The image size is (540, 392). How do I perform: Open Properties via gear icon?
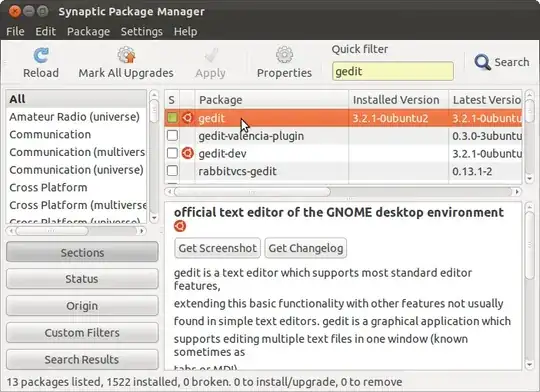point(284,55)
